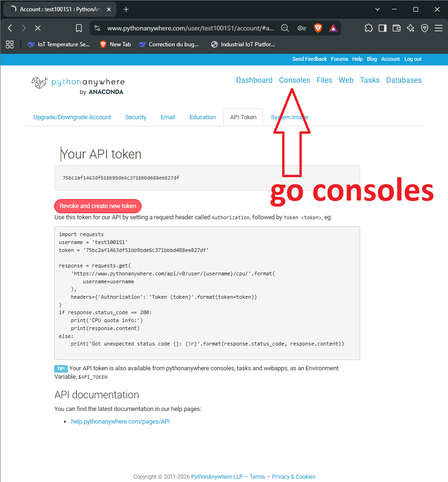Open the Account link in top bar
This screenshot has height=482, width=448.
pyautogui.click(x=390, y=59)
